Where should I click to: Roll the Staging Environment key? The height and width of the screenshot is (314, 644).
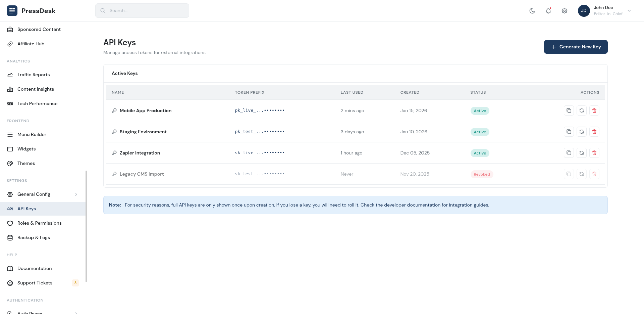coord(581,132)
